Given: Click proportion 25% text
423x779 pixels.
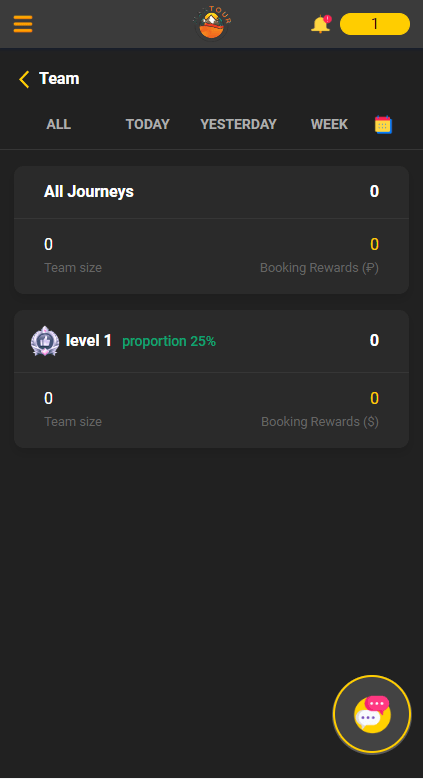Looking at the screenshot, I should point(169,341).
